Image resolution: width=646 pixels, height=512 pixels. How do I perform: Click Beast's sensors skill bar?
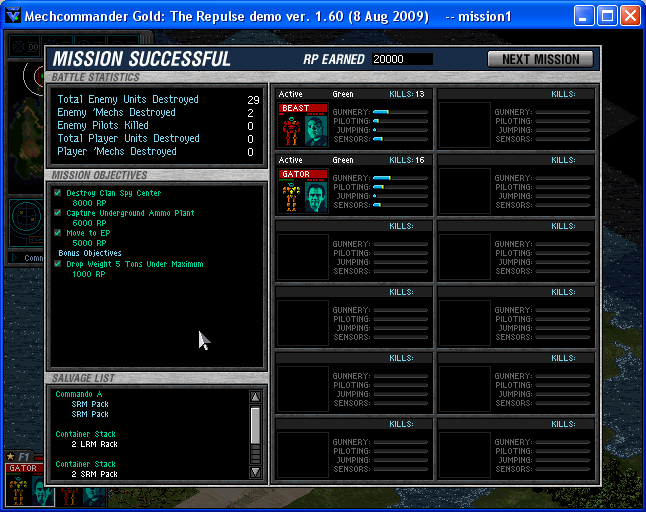coord(400,139)
